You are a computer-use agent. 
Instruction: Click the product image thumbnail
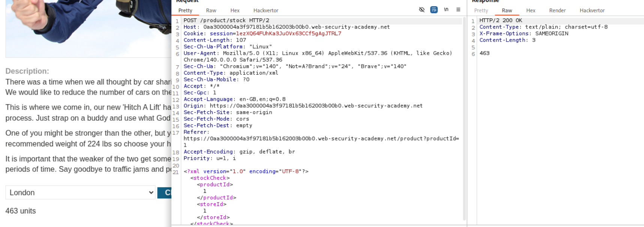tap(88, 26)
